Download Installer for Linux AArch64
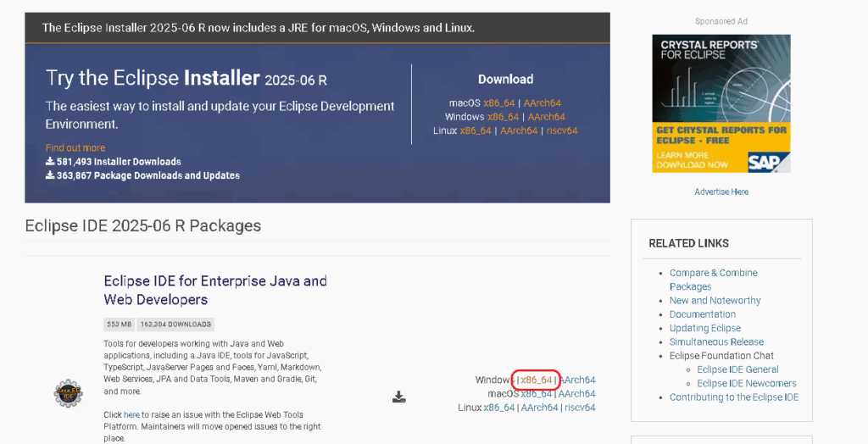The image size is (868, 444). point(519,130)
